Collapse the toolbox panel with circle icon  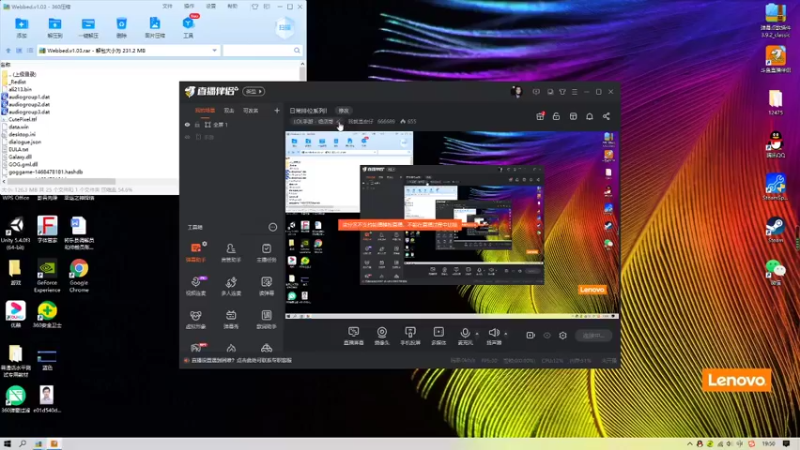(272, 227)
